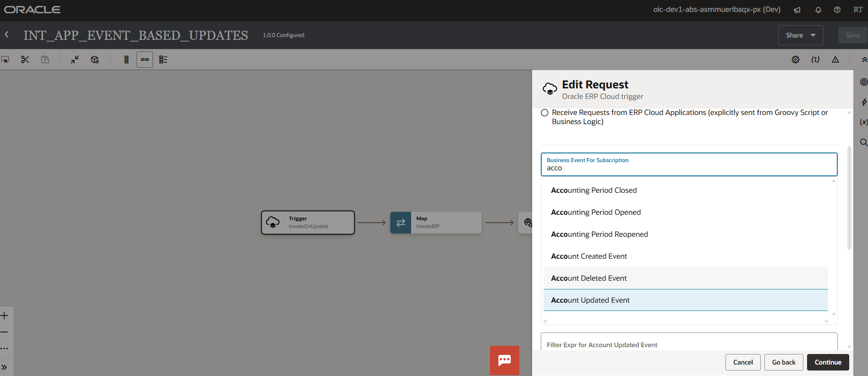Viewport: 868px width, 376px height.
Task: Click the Go back button
Action: (784, 362)
